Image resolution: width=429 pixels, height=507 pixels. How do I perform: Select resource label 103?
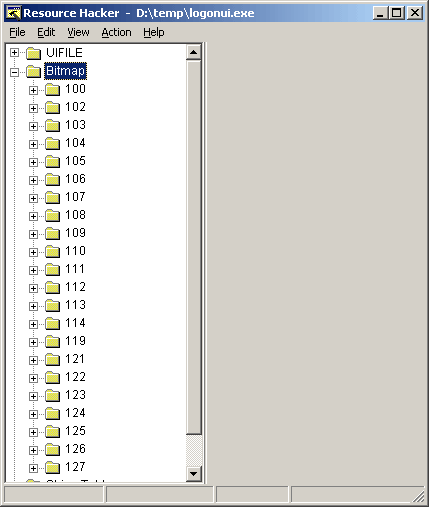pos(75,125)
